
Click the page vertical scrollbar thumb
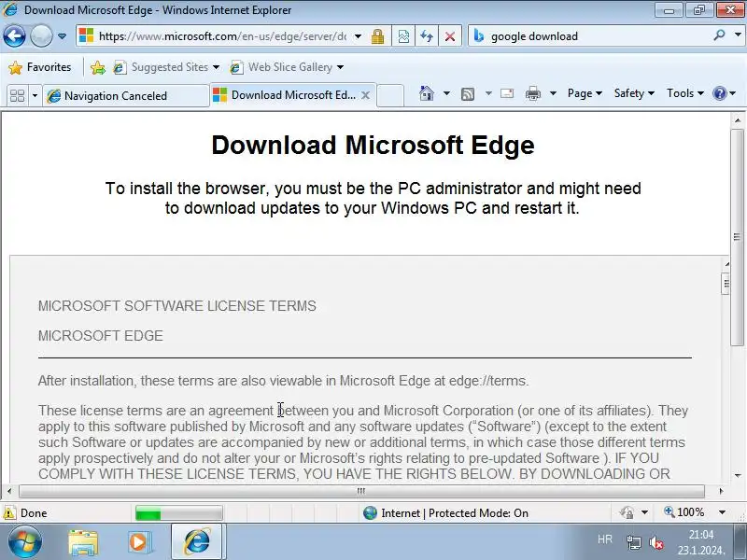738,237
